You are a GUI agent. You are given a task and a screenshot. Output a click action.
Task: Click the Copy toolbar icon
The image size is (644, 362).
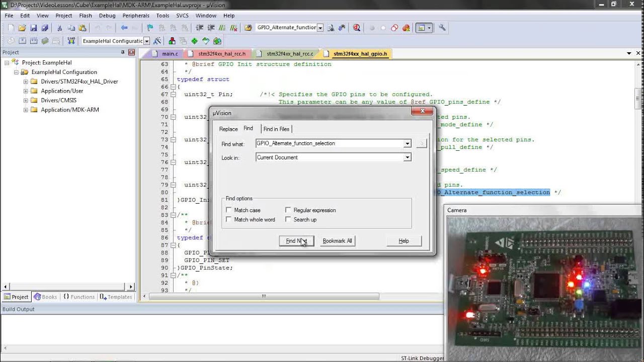(x=71, y=28)
